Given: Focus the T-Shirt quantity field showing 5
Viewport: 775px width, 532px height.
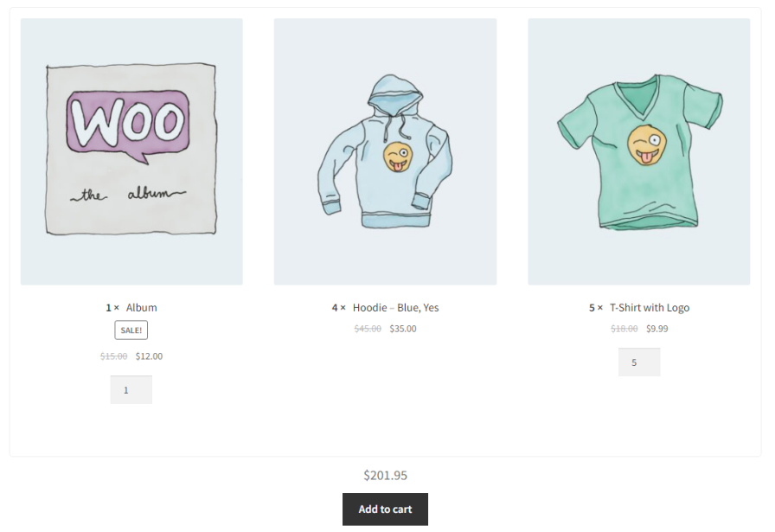Looking at the screenshot, I should pos(639,362).
